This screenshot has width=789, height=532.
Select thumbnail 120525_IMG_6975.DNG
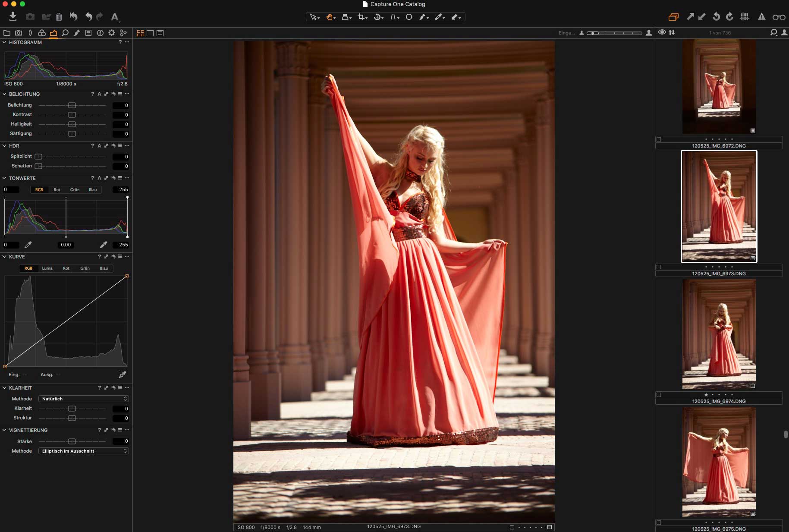pos(719,462)
